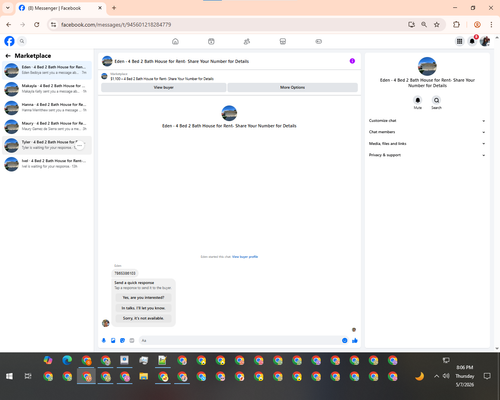The width and height of the screenshot is (500, 400).
Task: Open the volume control in system tray
Action: click(x=446, y=376)
